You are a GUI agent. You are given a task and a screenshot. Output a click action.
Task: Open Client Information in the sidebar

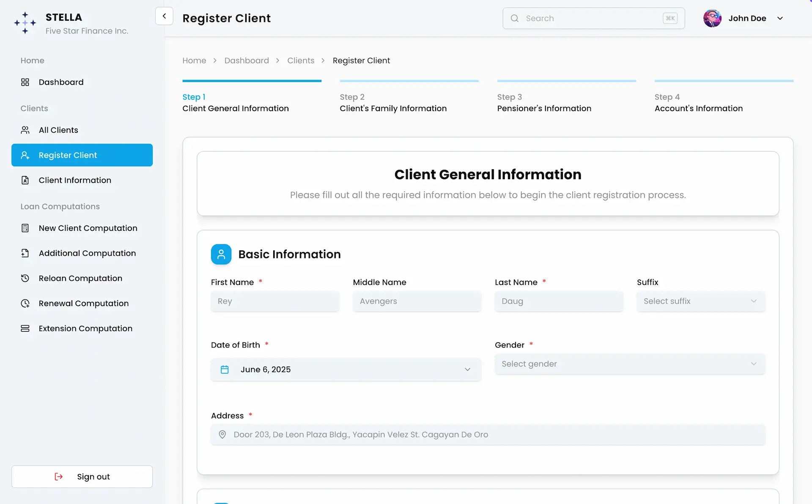coord(82,180)
